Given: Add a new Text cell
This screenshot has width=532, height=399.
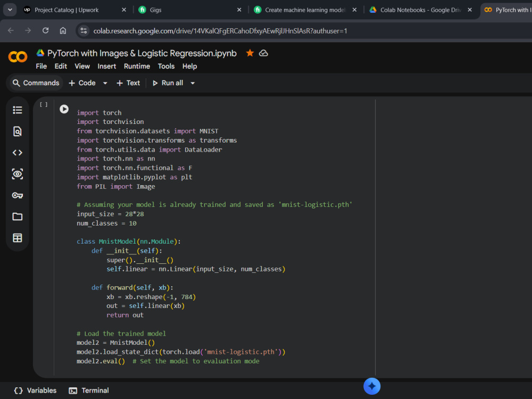Looking at the screenshot, I should (128, 83).
